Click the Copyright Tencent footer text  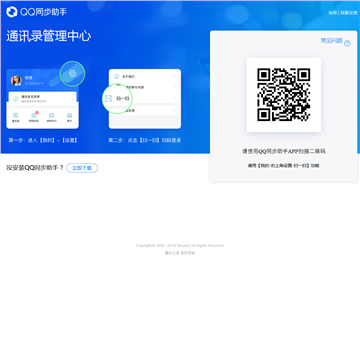[180, 246]
